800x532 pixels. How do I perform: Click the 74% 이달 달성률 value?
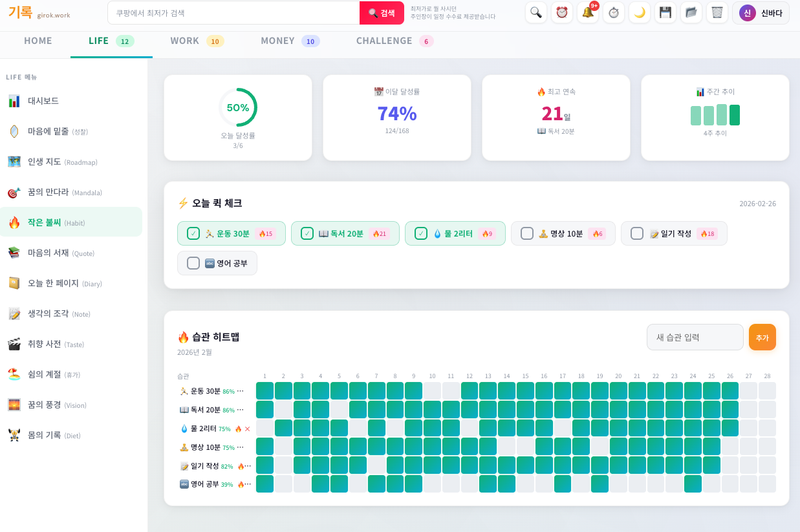[x=397, y=113]
